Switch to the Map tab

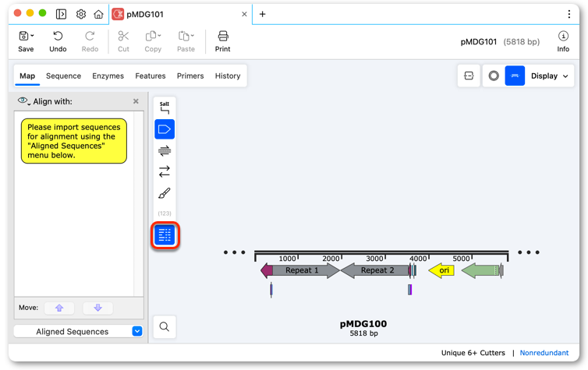point(27,76)
